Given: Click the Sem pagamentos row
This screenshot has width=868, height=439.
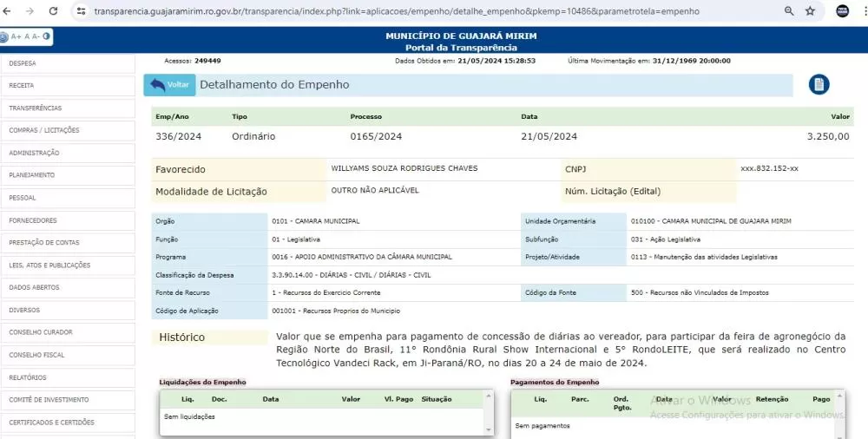Looking at the screenshot, I should point(542,426).
